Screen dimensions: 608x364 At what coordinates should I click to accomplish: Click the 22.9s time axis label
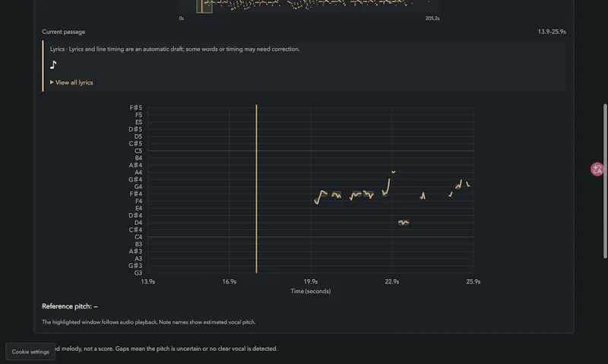(391, 282)
